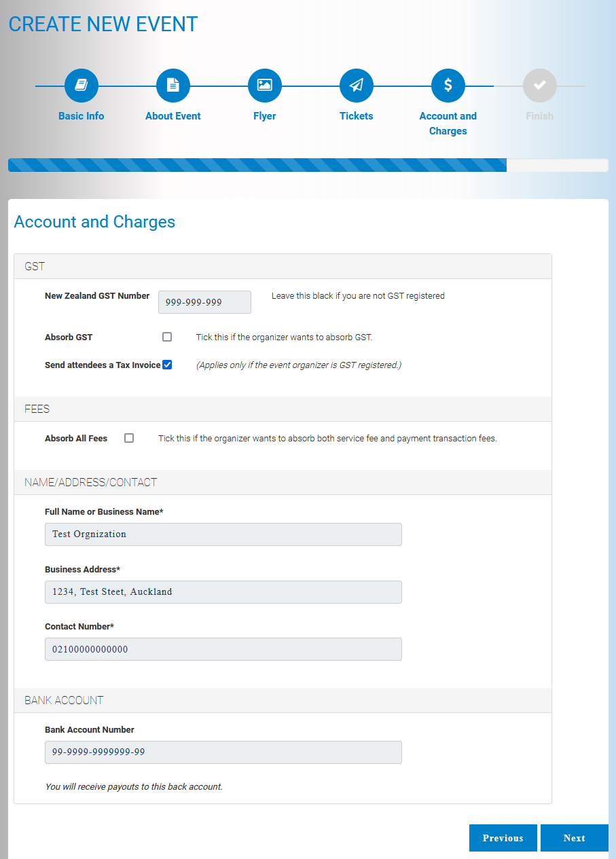Screen dimensions: 616x859
Task: Select the Full Name or Business Name field
Action: click(223, 534)
